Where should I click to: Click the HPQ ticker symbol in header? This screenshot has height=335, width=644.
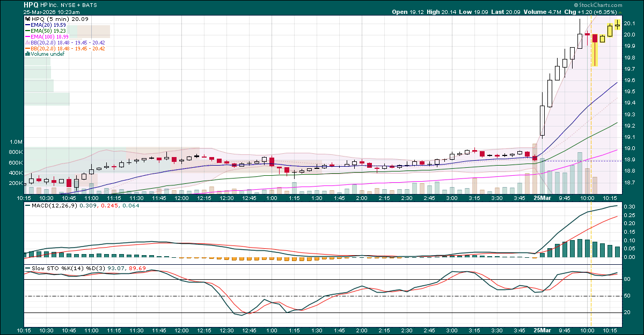[30, 4]
